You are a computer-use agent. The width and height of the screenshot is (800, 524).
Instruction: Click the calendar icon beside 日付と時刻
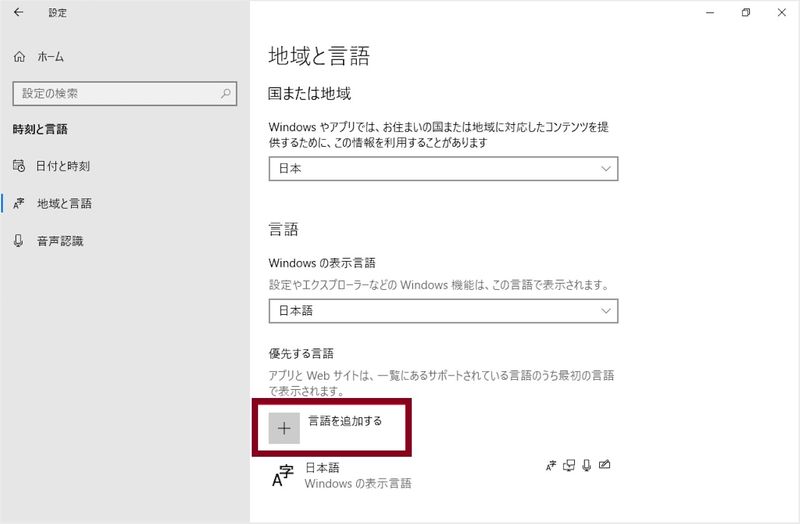point(19,166)
